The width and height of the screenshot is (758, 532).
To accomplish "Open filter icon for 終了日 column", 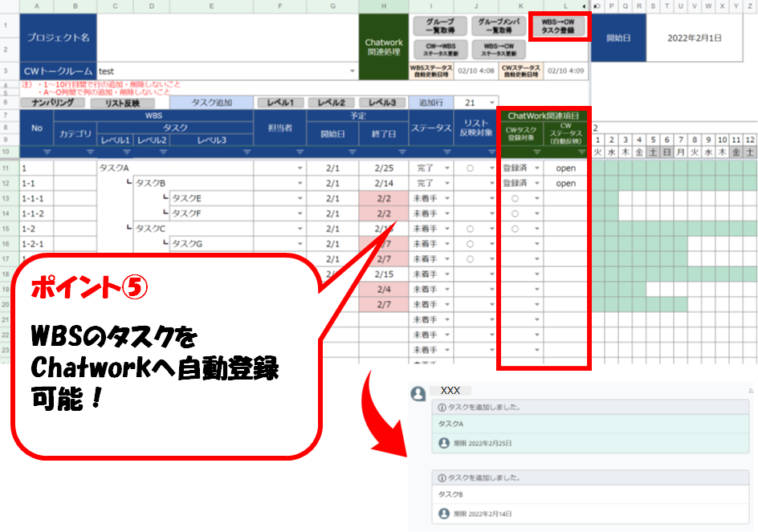I will pyautogui.click(x=401, y=152).
